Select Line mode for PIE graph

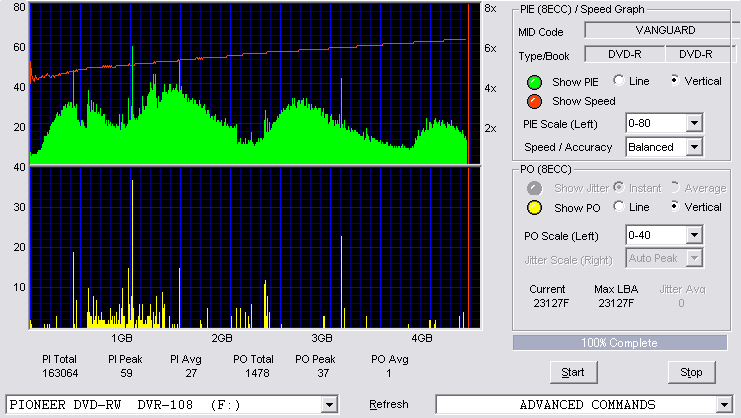click(x=619, y=81)
